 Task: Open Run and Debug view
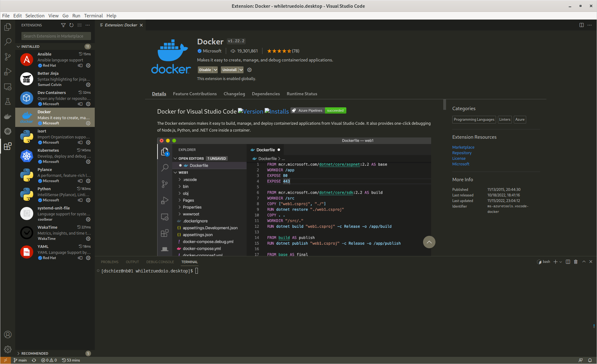tap(8, 72)
